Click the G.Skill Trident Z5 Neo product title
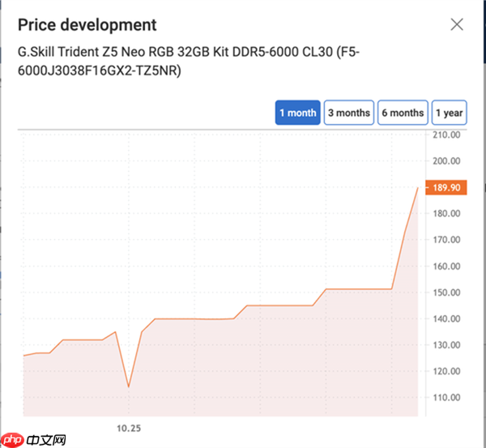Screen dimensions: 486x448 (189, 61)
